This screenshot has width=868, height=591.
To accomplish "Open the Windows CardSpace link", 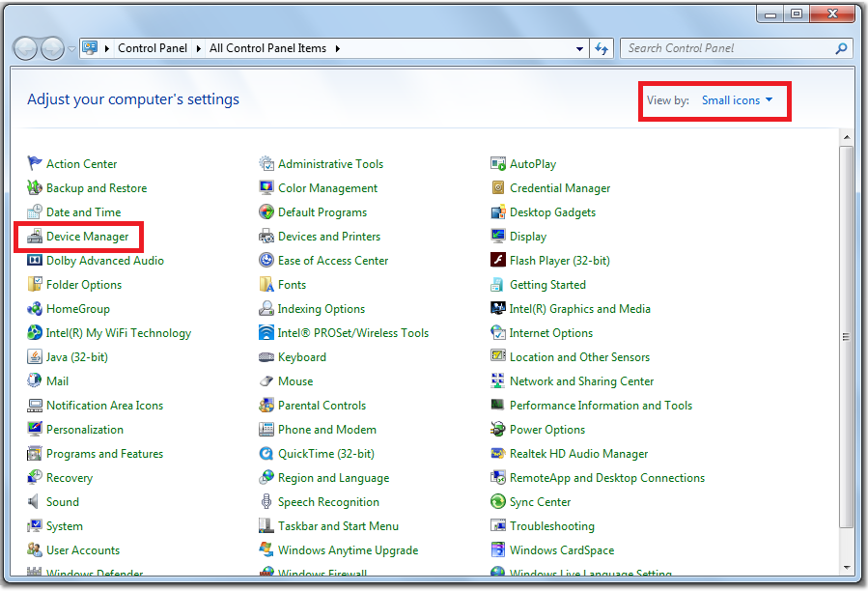I will [562, 550].
